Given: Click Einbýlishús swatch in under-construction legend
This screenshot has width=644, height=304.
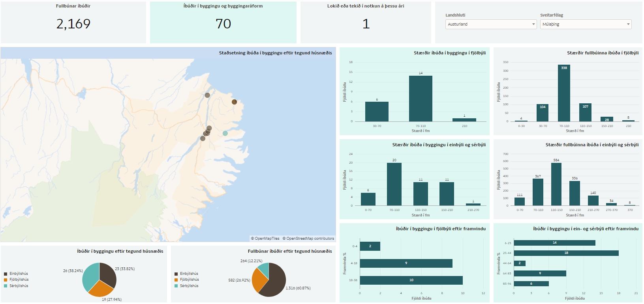Looking at the screenshot, I should tap(6, 274).
